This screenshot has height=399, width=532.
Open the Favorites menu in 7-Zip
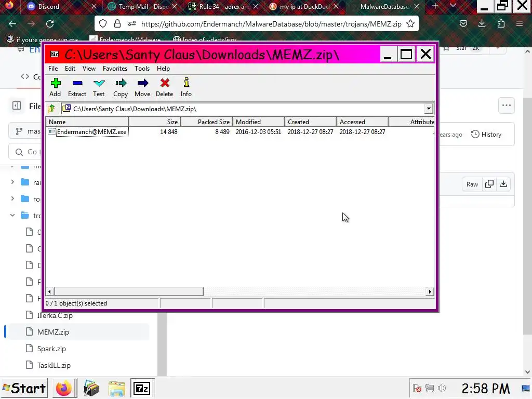[x=115, y=69]
